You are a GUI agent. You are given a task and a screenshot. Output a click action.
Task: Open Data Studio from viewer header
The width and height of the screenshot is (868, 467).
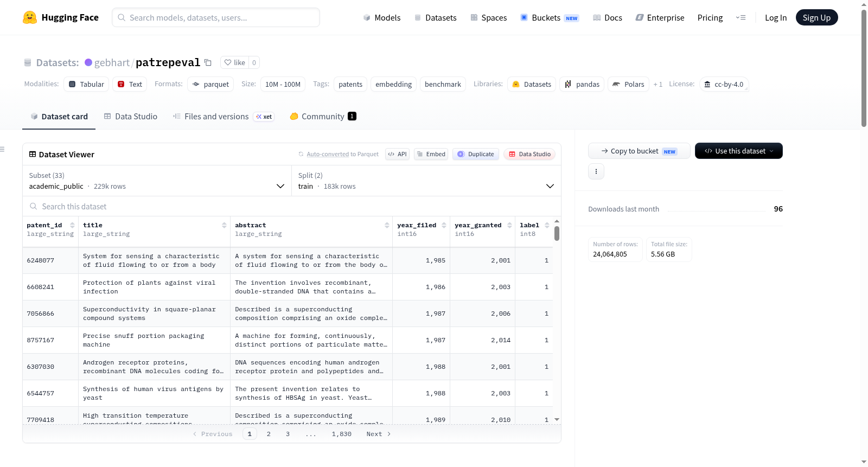(529, 154)
